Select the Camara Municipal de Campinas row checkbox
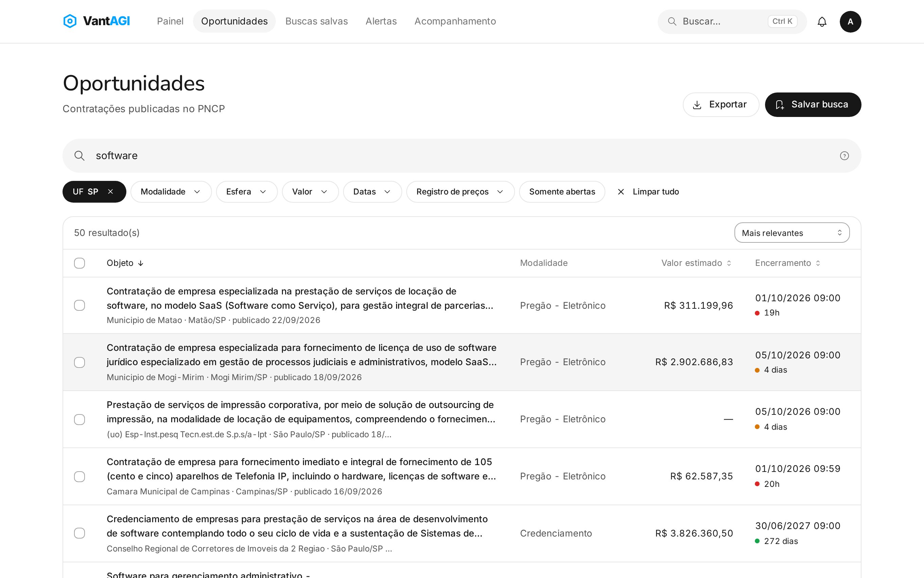924x578 pixels. pos(79,476)
